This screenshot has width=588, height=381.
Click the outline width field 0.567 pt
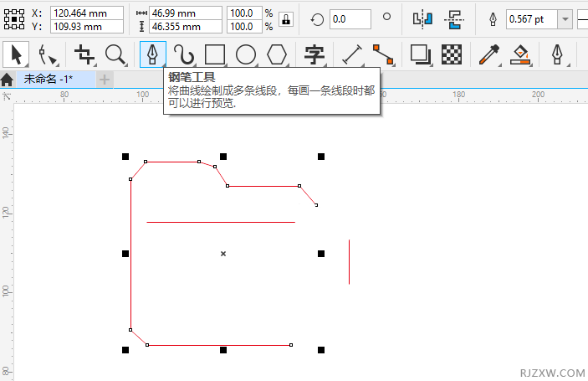[x=532, y=19]
